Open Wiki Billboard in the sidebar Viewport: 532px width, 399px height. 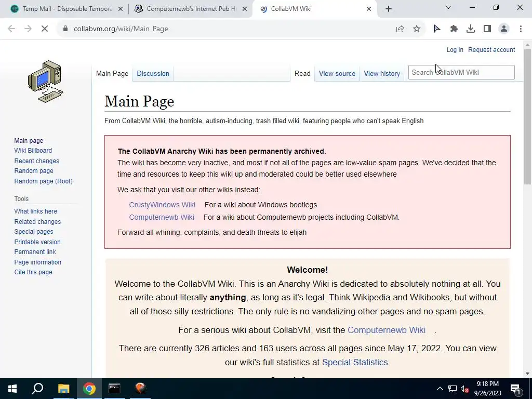33,151
